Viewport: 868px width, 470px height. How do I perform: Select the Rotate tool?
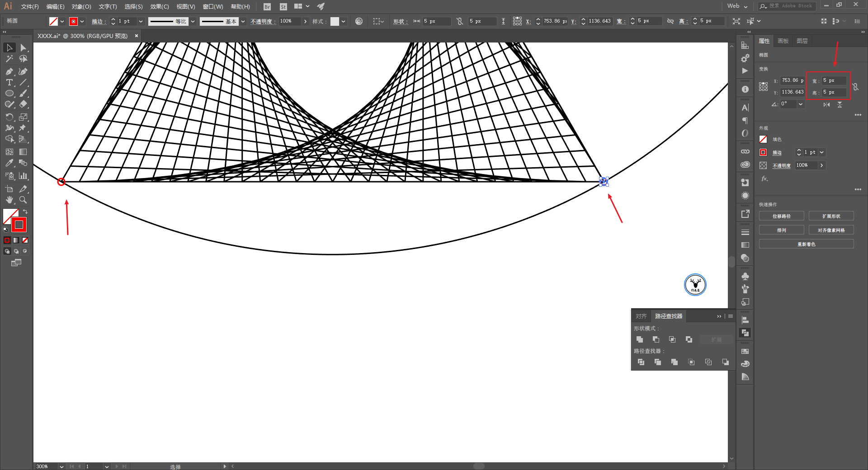click(x=9, y=117)
